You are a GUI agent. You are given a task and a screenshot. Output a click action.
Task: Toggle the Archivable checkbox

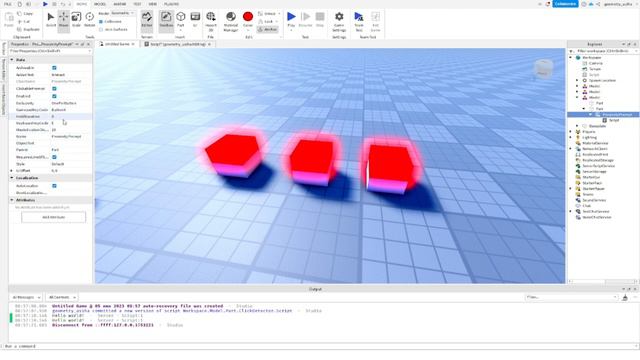tap(54, 68)
